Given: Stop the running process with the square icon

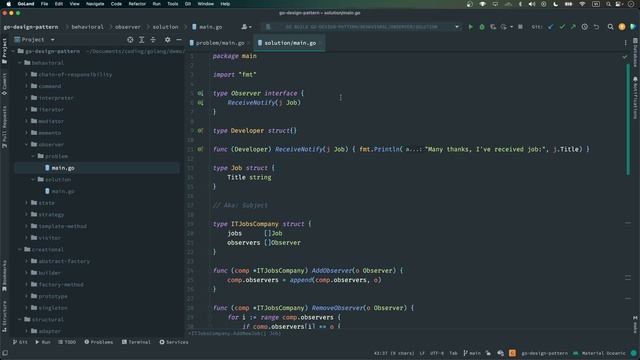Looking at the screenshot, I should [520, 27].
